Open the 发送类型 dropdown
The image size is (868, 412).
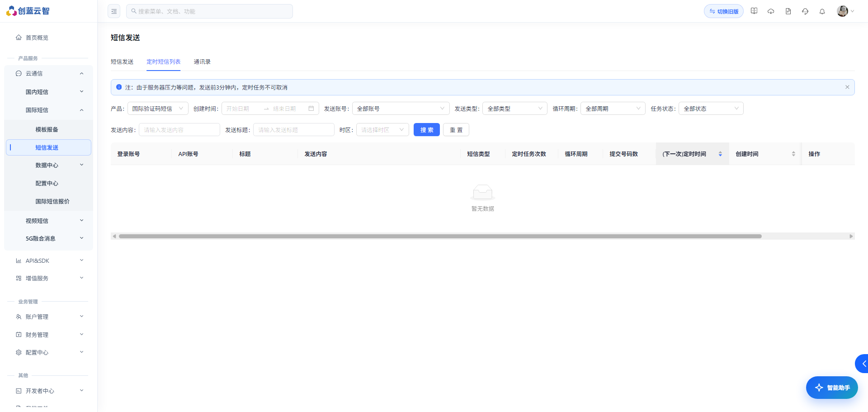pos(515,109)
